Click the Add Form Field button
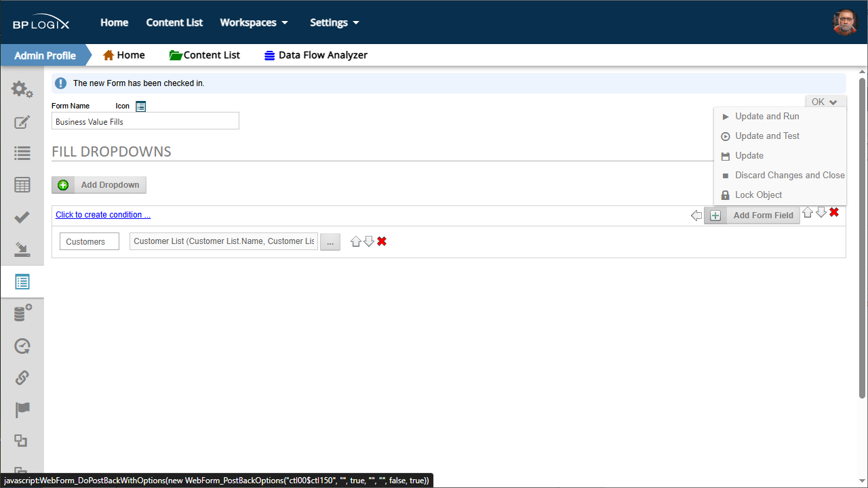The width and height of the screenshot is (868, 488). tap(752, 216)
